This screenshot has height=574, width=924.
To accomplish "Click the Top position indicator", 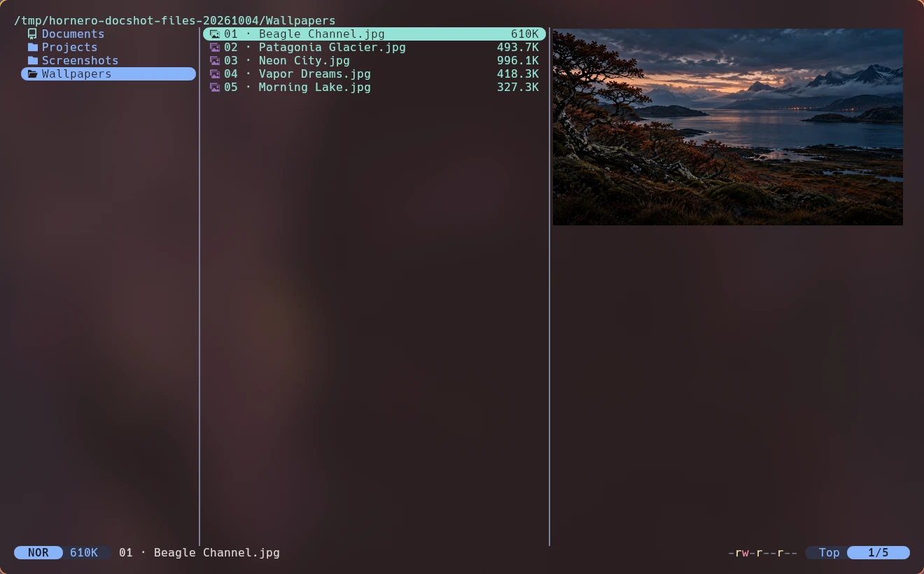I will tap(829, 552).
